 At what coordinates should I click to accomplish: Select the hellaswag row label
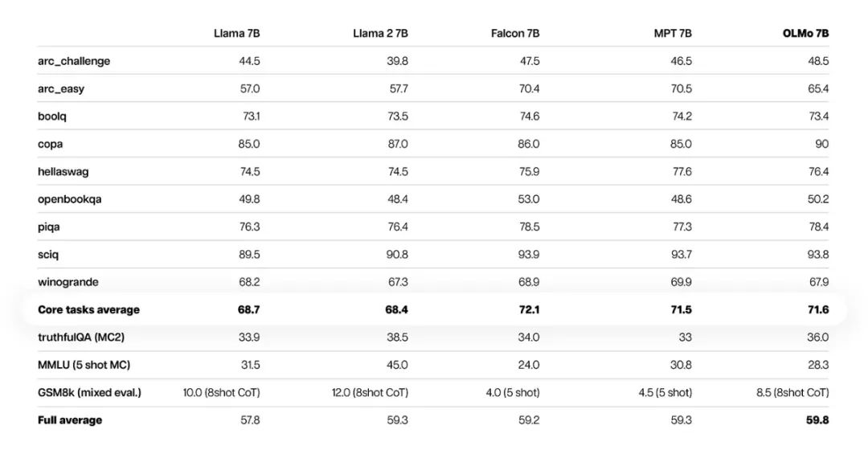[62, 172]
